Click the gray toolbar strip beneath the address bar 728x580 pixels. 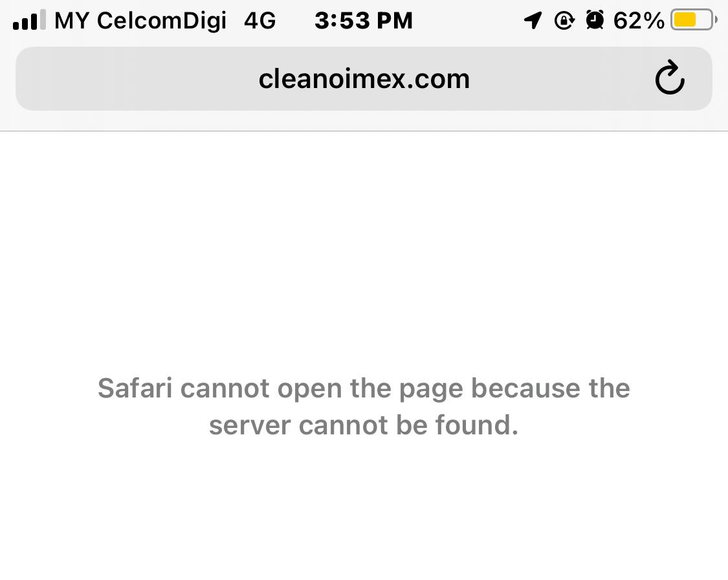point(364,121)
